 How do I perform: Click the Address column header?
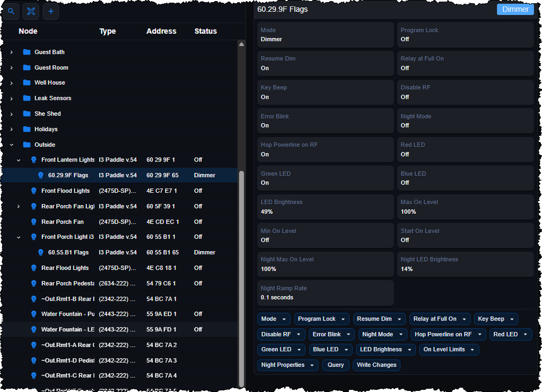click(x=161, y=31)
